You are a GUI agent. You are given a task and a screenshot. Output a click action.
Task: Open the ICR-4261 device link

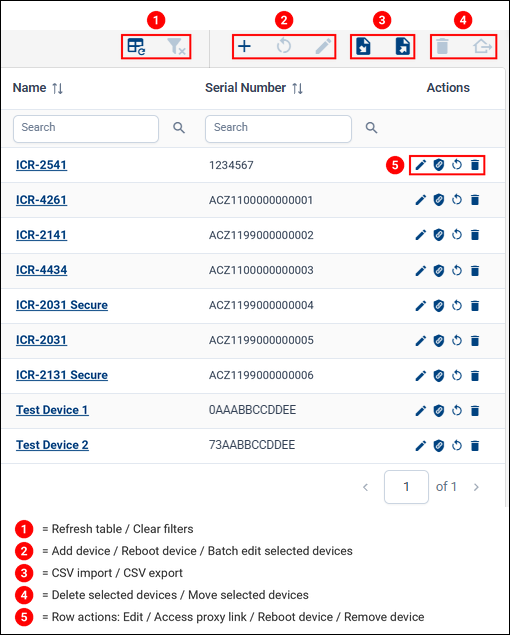[x=41, y=200]
